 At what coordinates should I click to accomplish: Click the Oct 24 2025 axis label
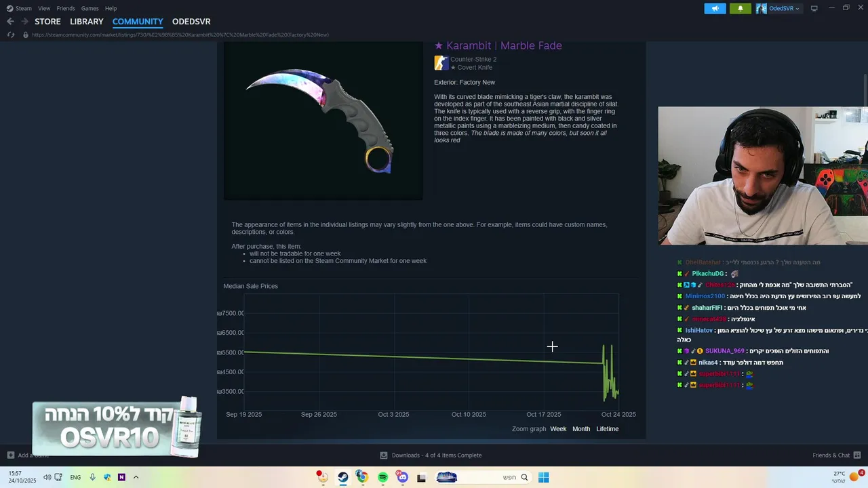618,414
